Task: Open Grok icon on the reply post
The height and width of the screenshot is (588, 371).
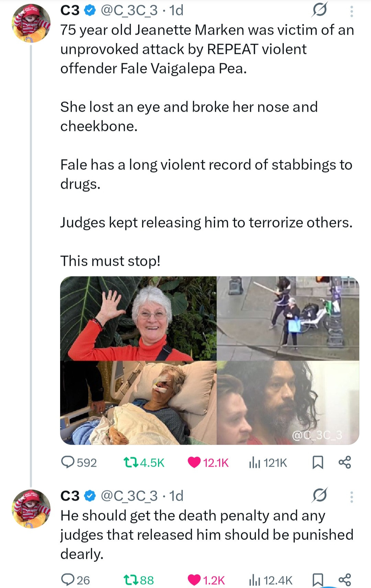Action: click(319, 496)
